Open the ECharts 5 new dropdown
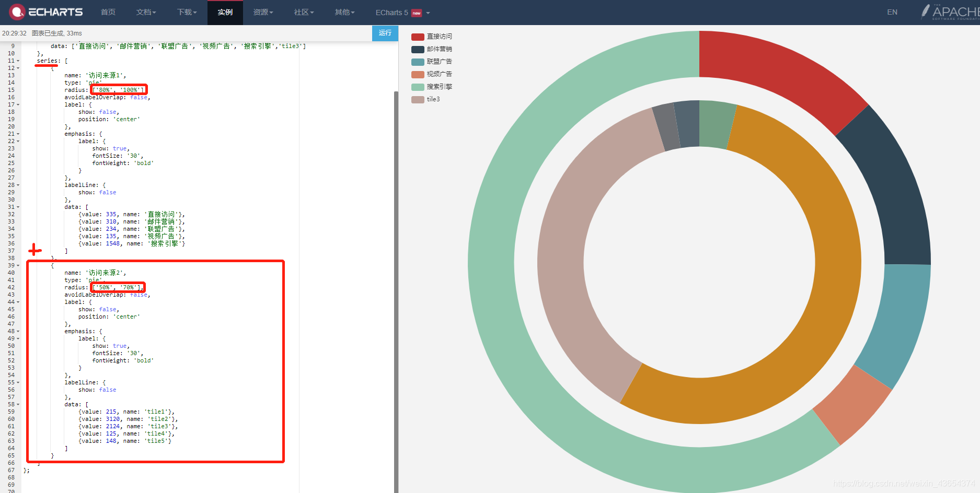This screenshot has width=980, height=493. (x=402, y=13)
